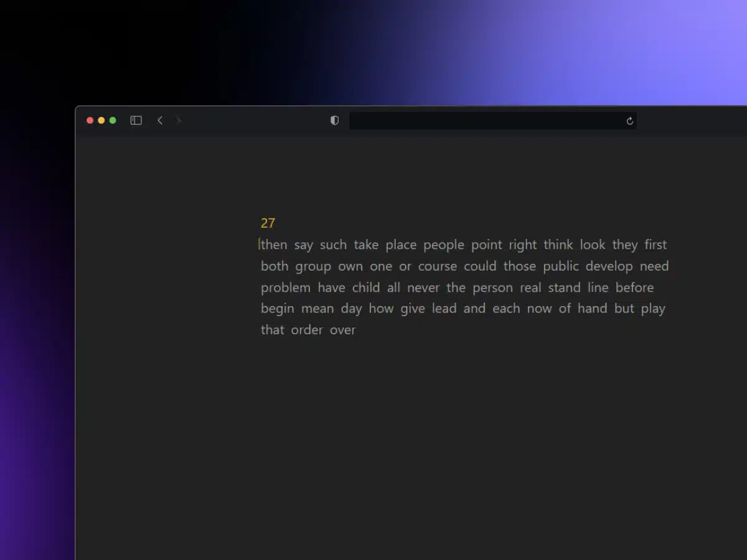
Task: Click the yellow timer showing 27
Action: 268,223
